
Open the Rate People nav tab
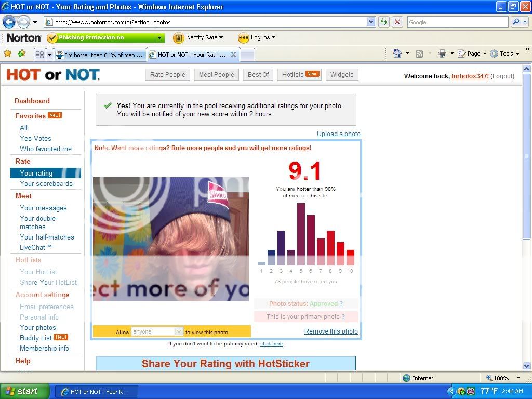[x=168, y=75]
